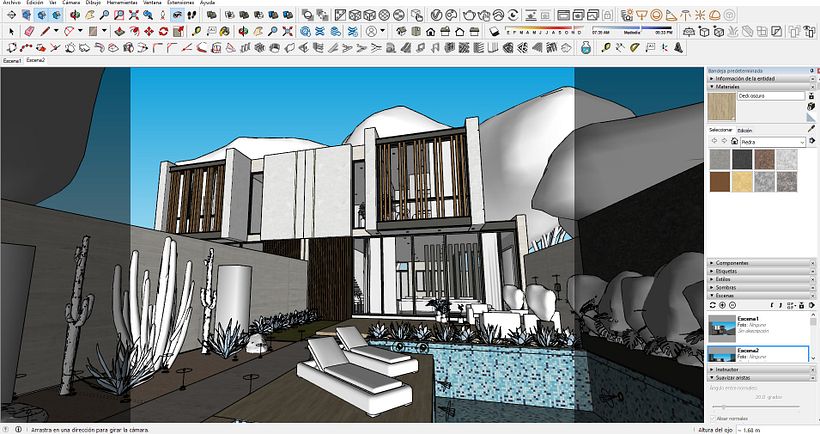The height and width of the screenshot is (434, 820).
Task: Activate the Pan hand tool
Action: [x=90, y=15]
